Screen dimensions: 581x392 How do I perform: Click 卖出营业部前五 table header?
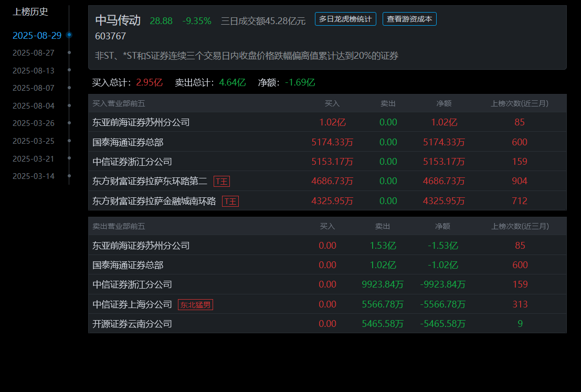coord(119,226)
